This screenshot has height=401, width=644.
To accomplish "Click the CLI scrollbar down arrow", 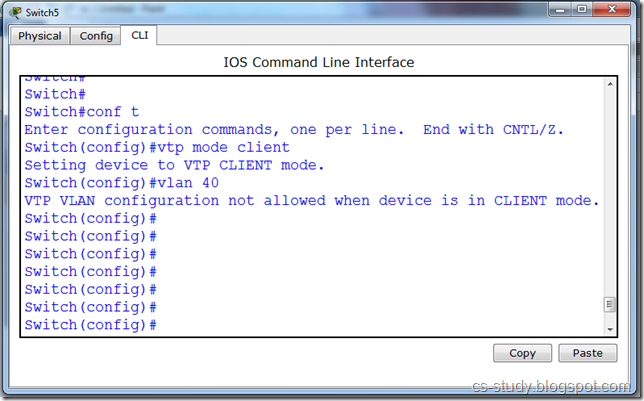I will (608, 327).
